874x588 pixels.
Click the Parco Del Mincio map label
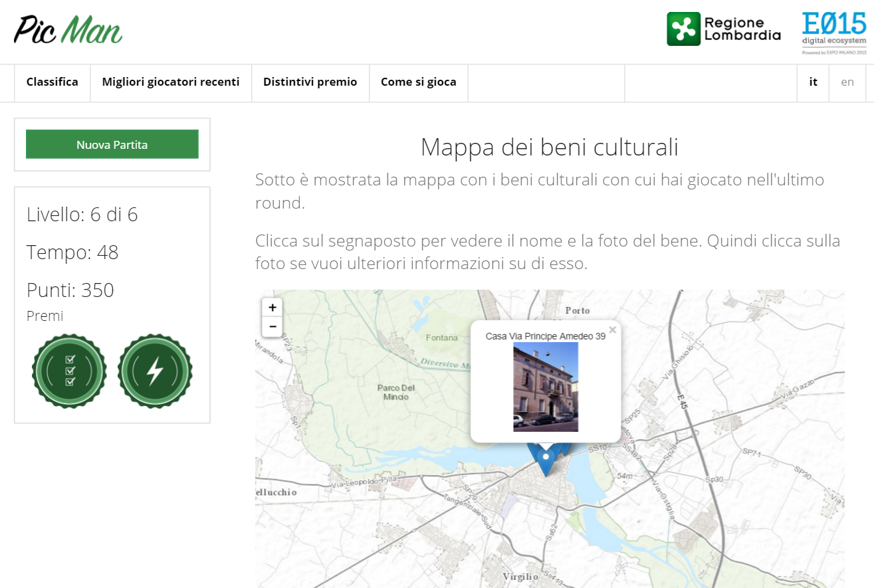[x=395, y=392]
